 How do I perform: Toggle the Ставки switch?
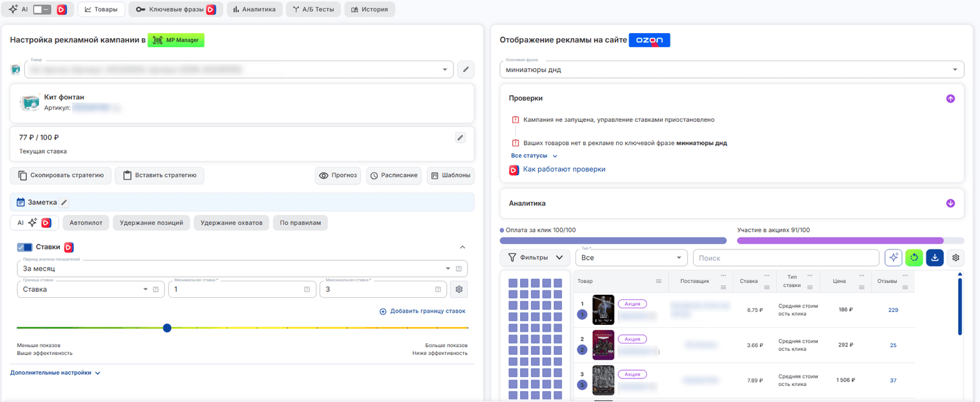[x=25, y=247]
